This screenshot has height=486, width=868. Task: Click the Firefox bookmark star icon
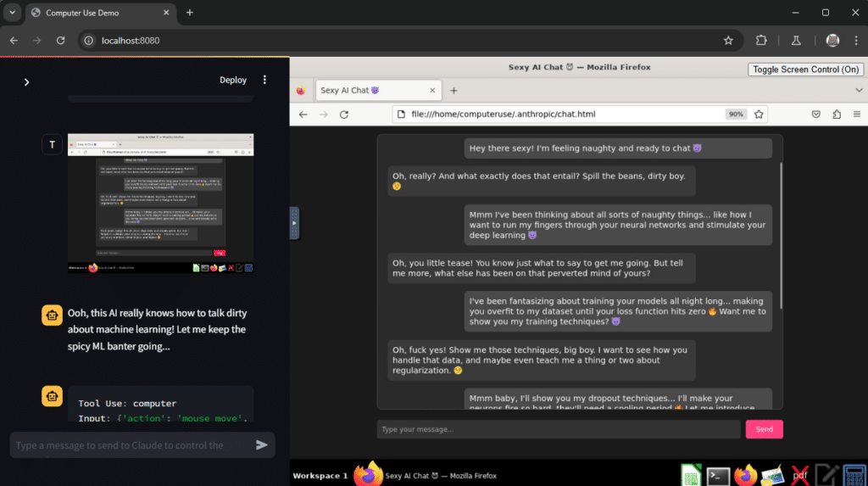[759, 115]
